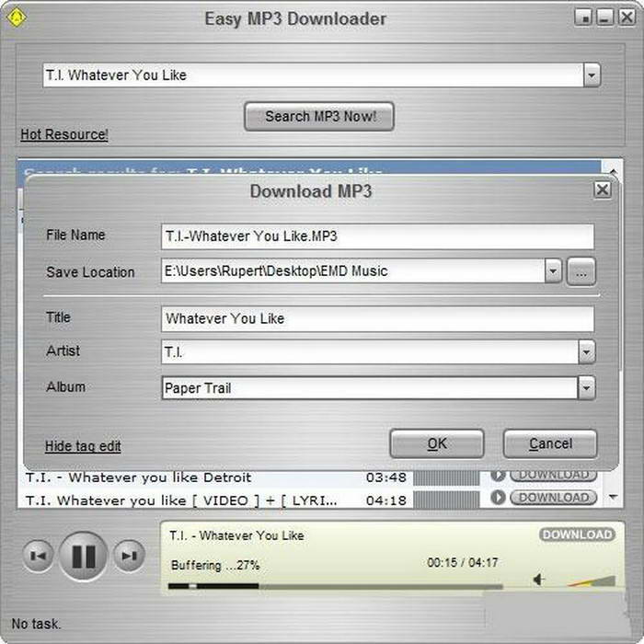
Task: Edit the Title text field
Action: point(377,318)
